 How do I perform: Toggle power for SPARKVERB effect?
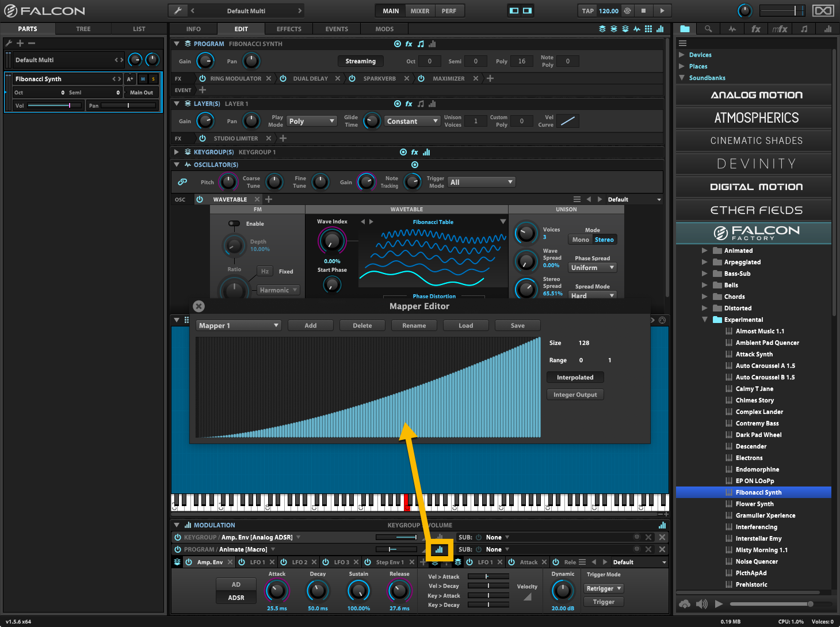pos(352,78)
